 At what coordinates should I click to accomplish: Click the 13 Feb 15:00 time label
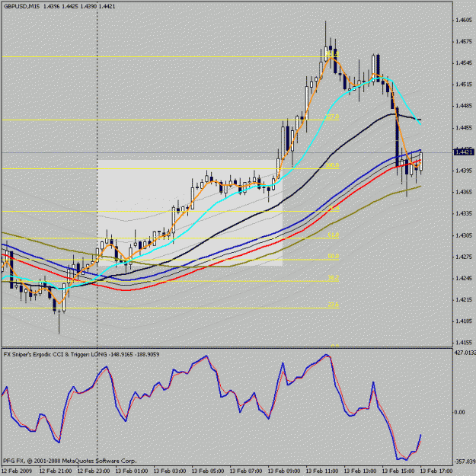coord(398,471)
